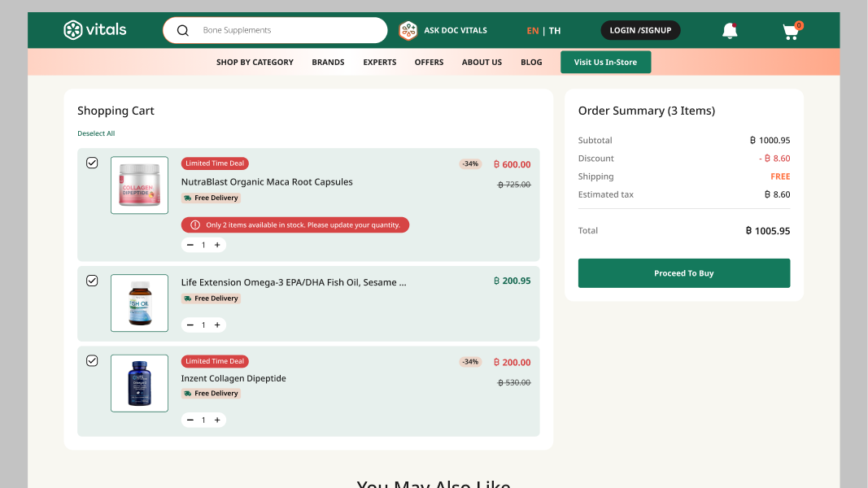This screenshot has width=868, height=488.
Task: Click Limited Time Deal badge on Inzent Collagen
Action: click(215, 361)
